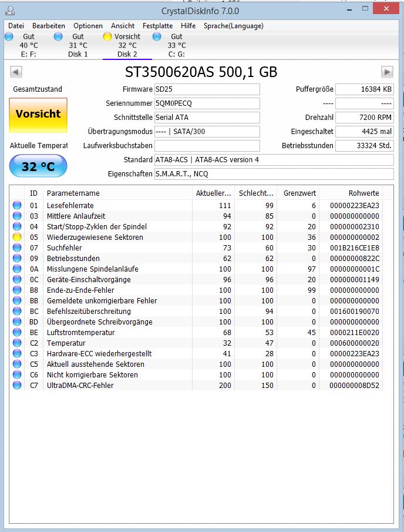Click status icon of Temperatur row C2

coord(17,343)
